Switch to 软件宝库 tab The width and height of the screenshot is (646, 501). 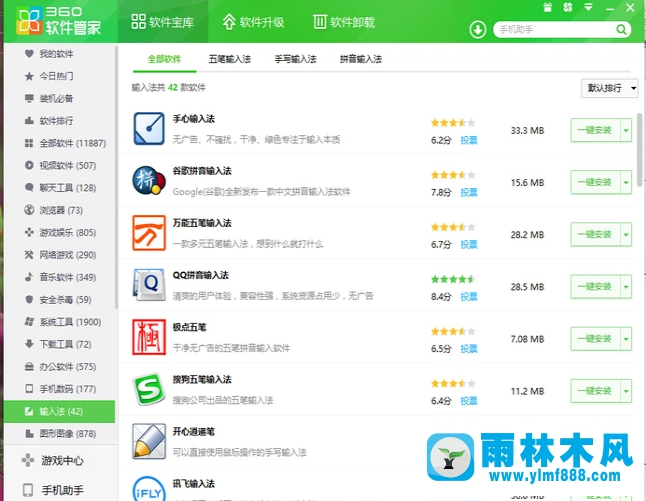tap(162, 21)
